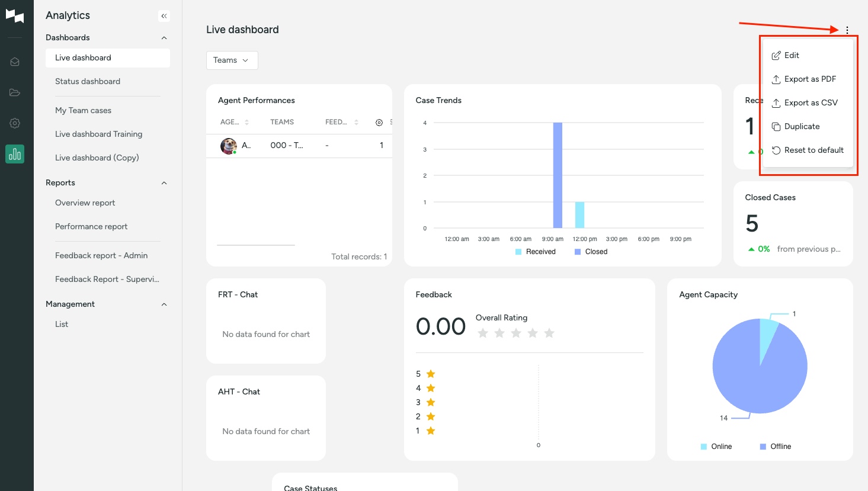Open the folder icon in the left rail

15,92
